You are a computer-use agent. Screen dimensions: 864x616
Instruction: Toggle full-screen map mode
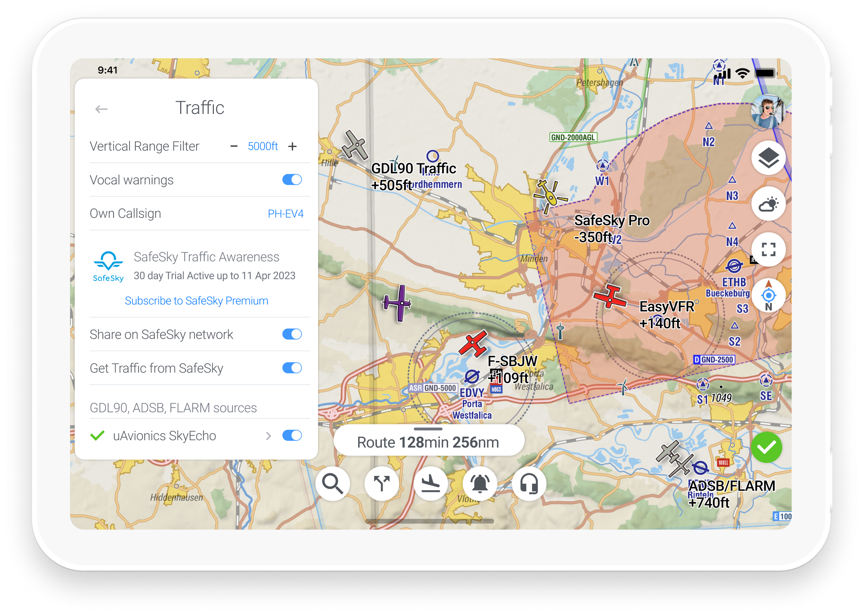pos(768,249)
